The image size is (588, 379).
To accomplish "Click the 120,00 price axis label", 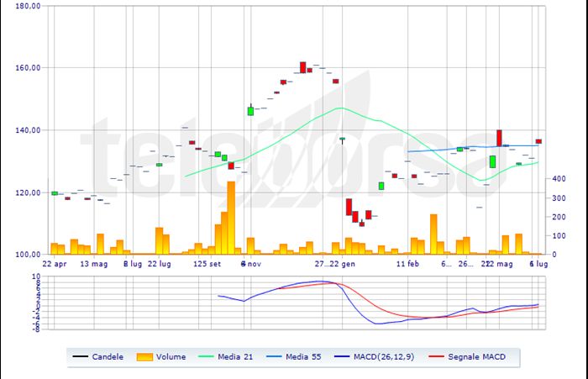I will point(28,192).
